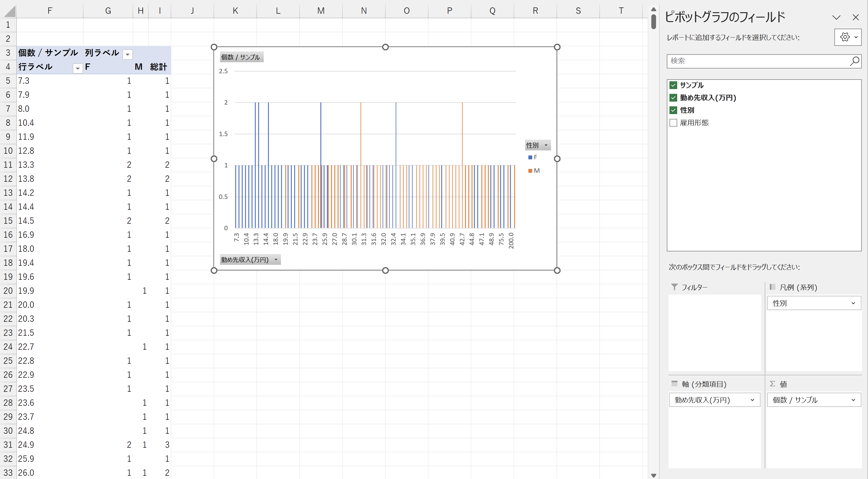Click the orange M legend marker
Viewport: 868px width, 479px height.
pyautogui.click(x=530, y=171)
